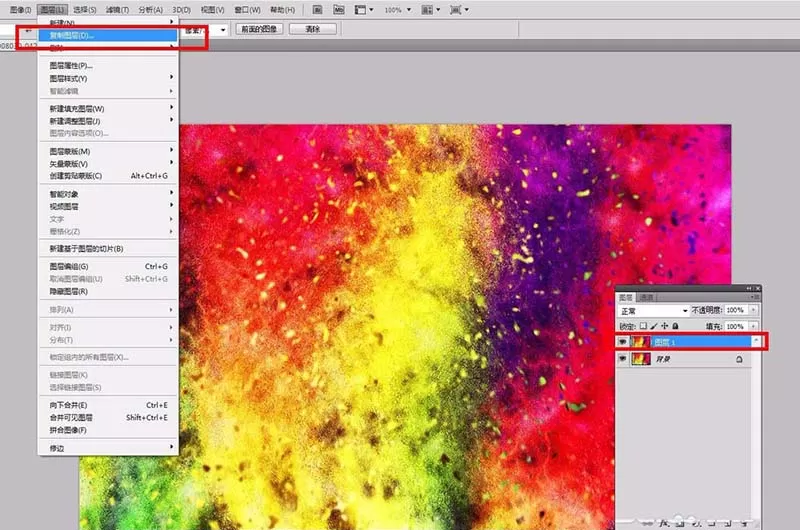Viewport: 800px width, 530px height.
Task: Choose 创建剪贴蒙版(C) menu entry
Action: point(108,175)
